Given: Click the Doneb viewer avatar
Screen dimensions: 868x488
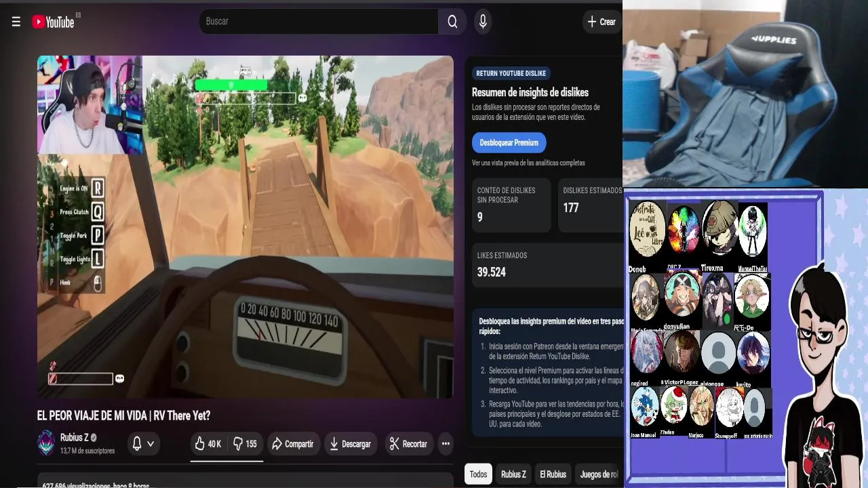Looking at the screenshot, I should click(647, 228).
